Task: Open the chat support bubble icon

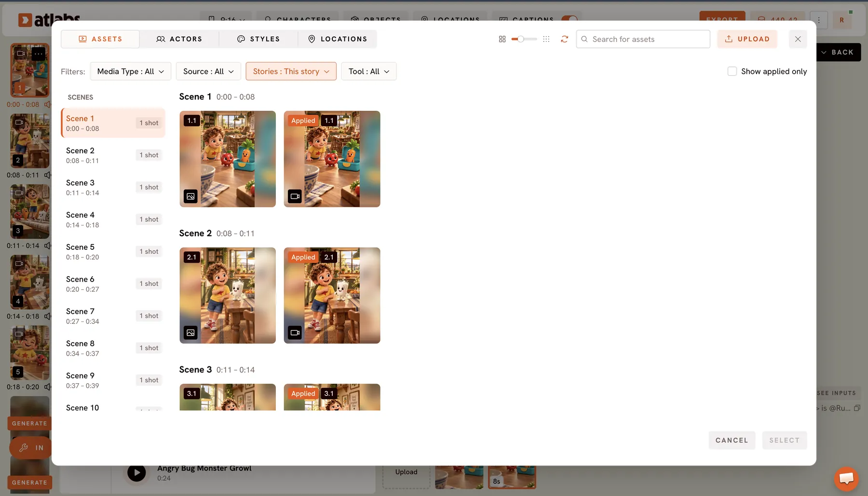Action: click(846, 479)
